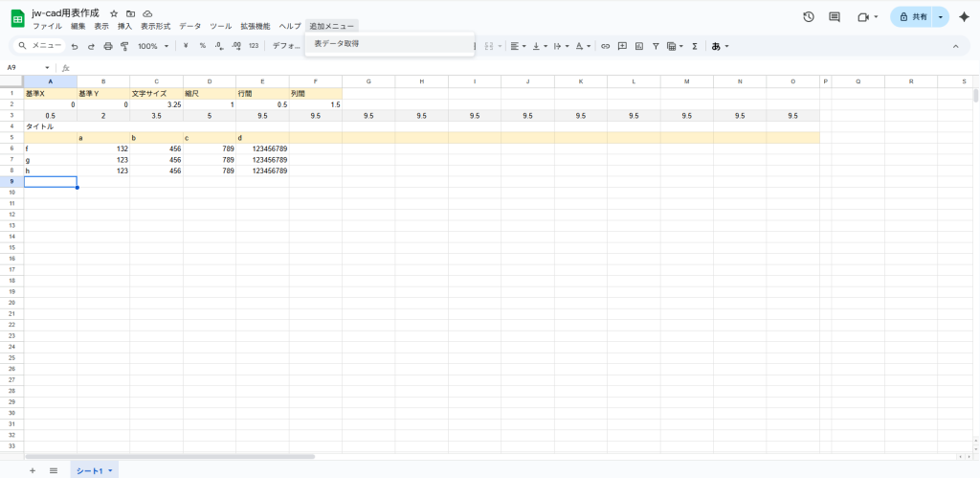
Task: Open the ファイル menu
Action: pyautogui.click(x=48, y=26)
